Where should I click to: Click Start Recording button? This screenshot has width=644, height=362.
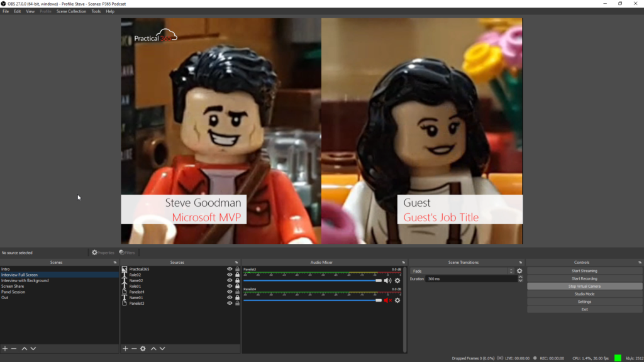point(584,278)
